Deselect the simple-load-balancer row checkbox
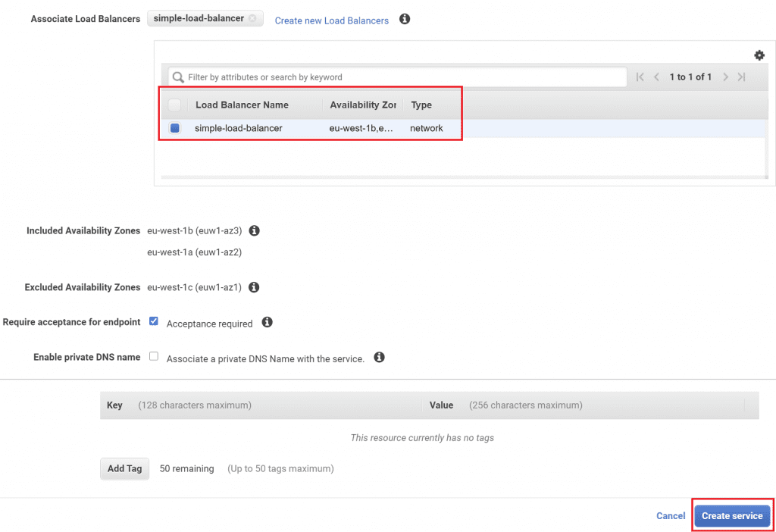 (174, 127)
